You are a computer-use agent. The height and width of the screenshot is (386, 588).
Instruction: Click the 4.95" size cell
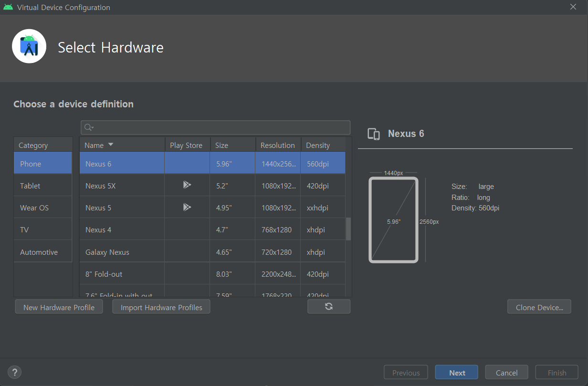pos(232,208)
